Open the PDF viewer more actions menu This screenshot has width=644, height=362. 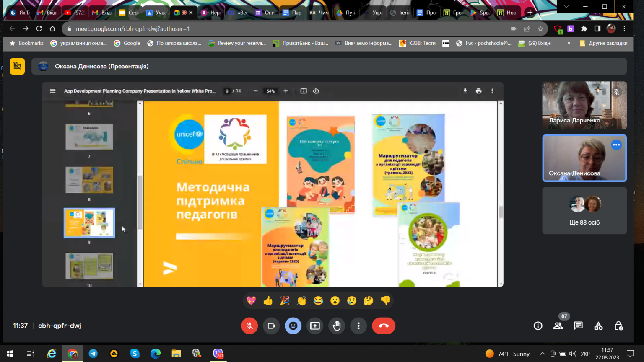coord(492,91)
